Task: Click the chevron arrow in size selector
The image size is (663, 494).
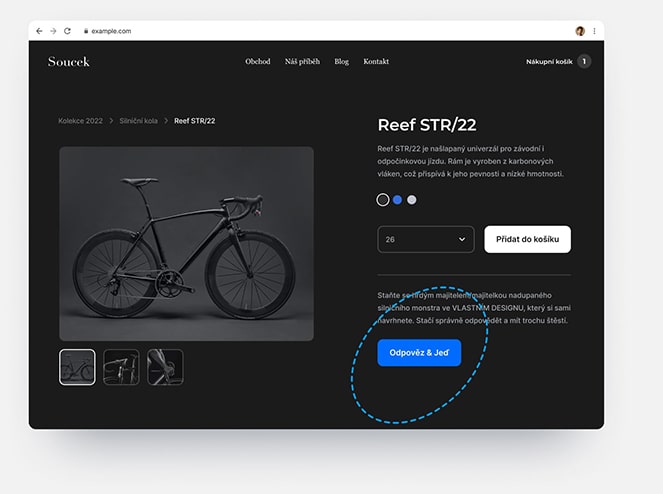Action: [462, 239]
